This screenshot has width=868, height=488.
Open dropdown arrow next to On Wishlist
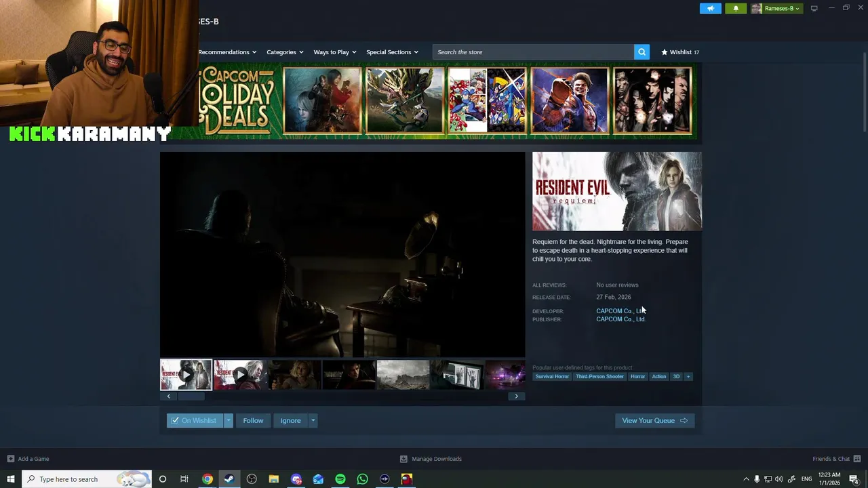[229, 420]
